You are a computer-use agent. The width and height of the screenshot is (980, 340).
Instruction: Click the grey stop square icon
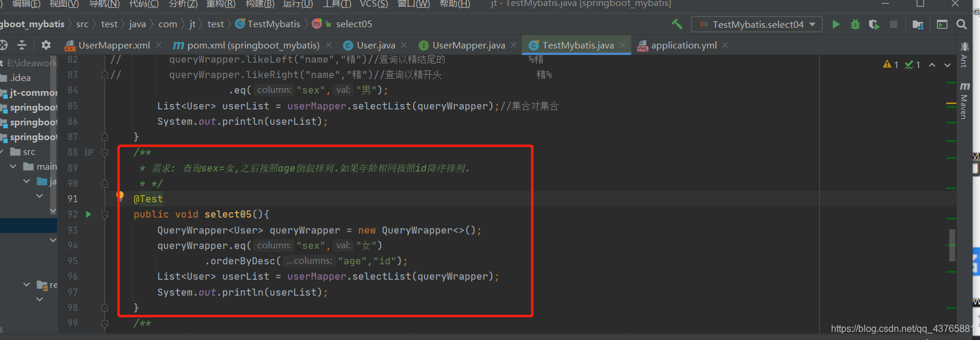[x=894, y=24]
